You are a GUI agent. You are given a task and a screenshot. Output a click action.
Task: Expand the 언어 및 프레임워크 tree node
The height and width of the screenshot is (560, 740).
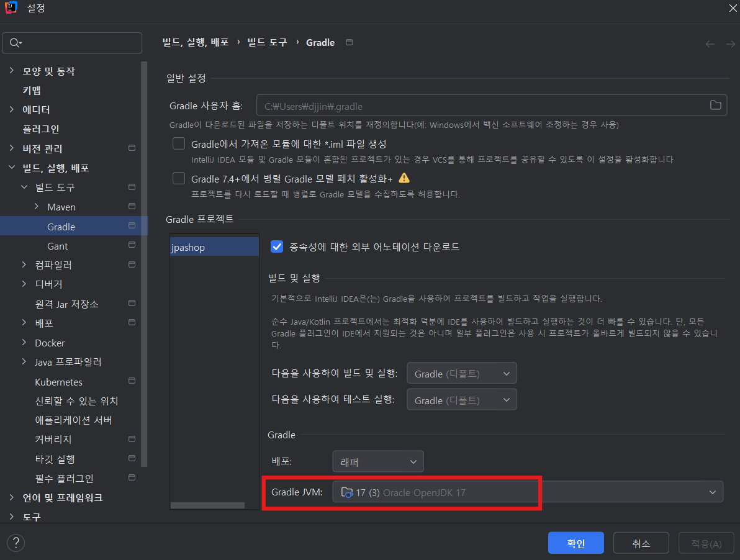pyautogui.click(x=12, y=497)
